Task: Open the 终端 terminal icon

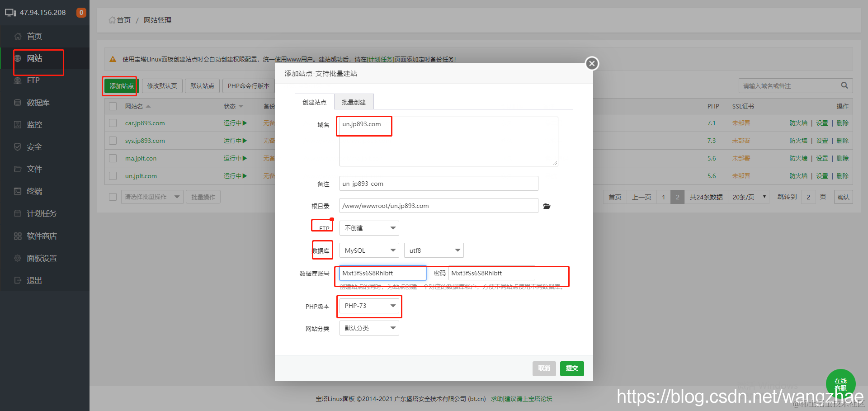Action: pos(18,191)
